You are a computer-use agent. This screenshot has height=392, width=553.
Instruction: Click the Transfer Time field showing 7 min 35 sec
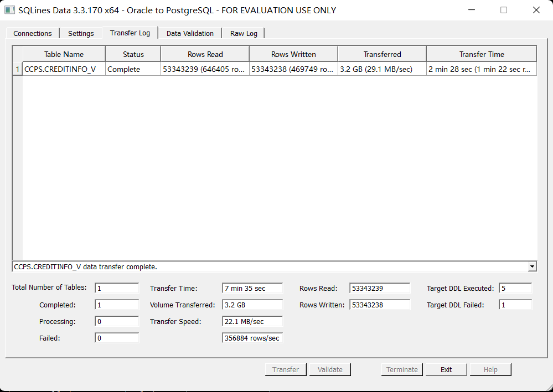(x=252, y=288)
